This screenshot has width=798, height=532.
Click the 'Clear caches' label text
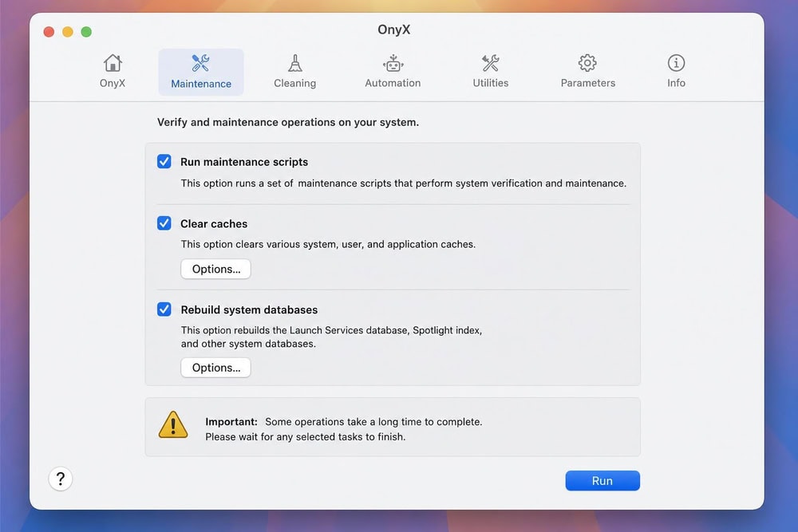click(x=214, y=224)
